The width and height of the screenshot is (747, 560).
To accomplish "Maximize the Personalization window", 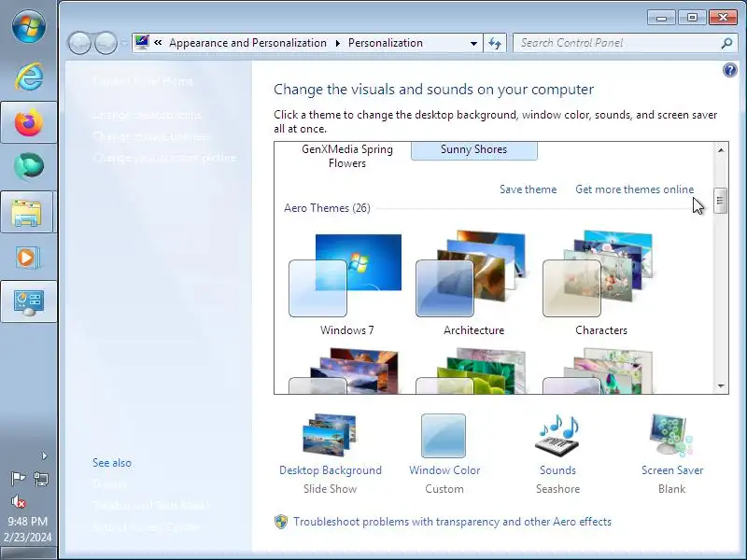I will click(x=692, y=18).
